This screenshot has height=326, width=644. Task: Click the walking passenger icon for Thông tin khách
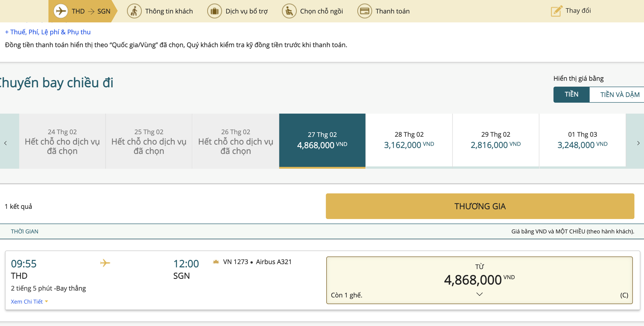coord(134,11)
